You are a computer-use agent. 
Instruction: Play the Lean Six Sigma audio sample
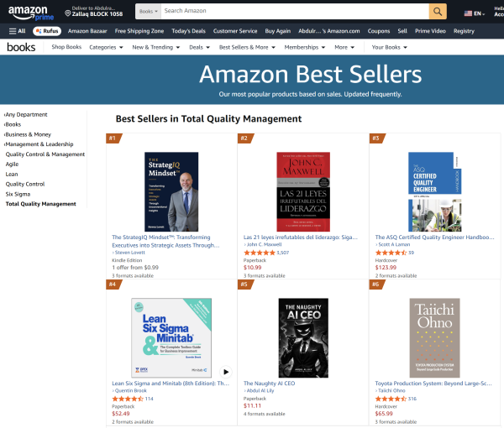click(x=225, y=371)
